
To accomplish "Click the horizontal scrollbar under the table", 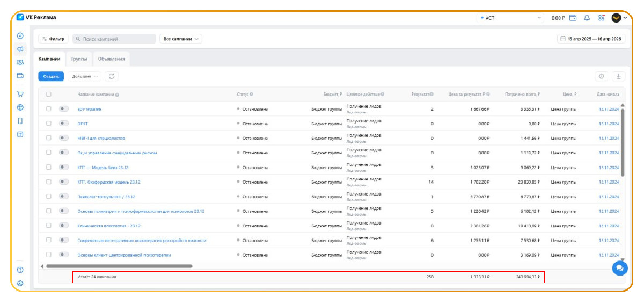I will 119,266.
